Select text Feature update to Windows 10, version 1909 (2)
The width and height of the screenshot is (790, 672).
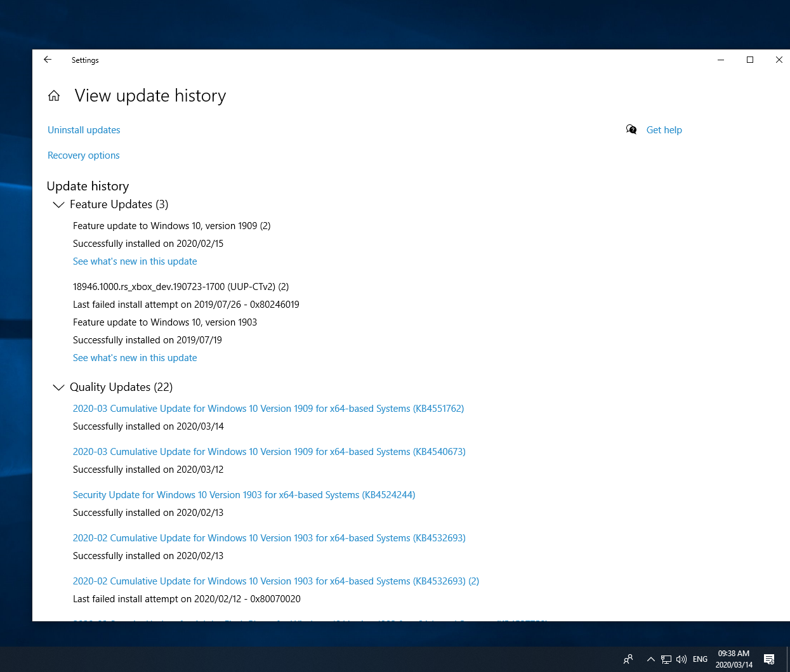tap(172, 226)
